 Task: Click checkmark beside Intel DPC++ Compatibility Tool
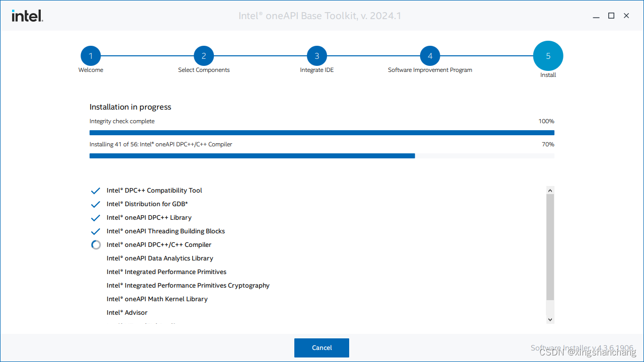click(96, 191)
